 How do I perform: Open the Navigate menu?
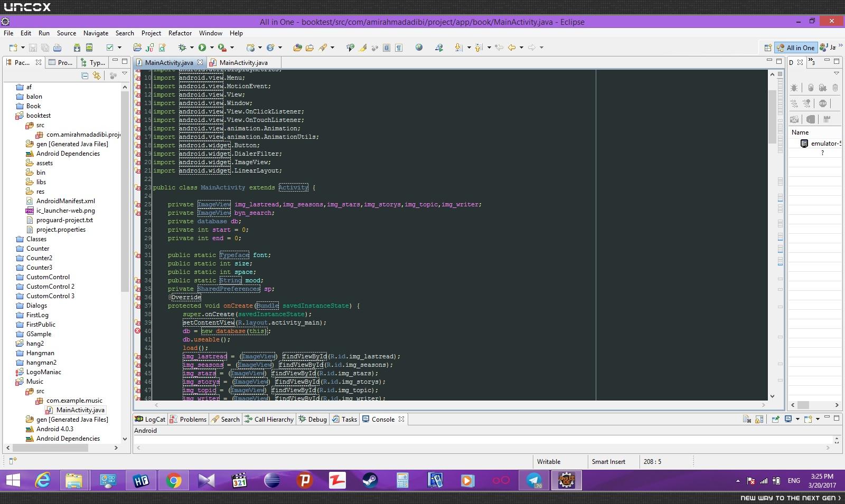[x=96, y=33]
